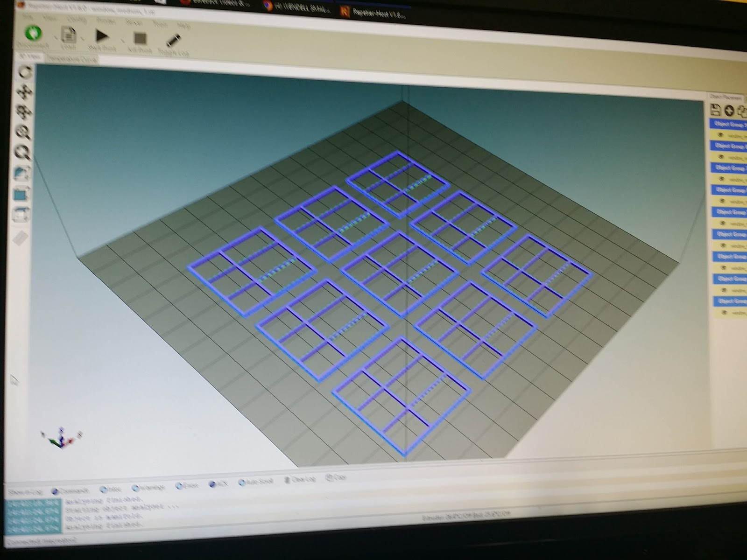Switch to the Temperature Curve tab

(x=71, y=59)
